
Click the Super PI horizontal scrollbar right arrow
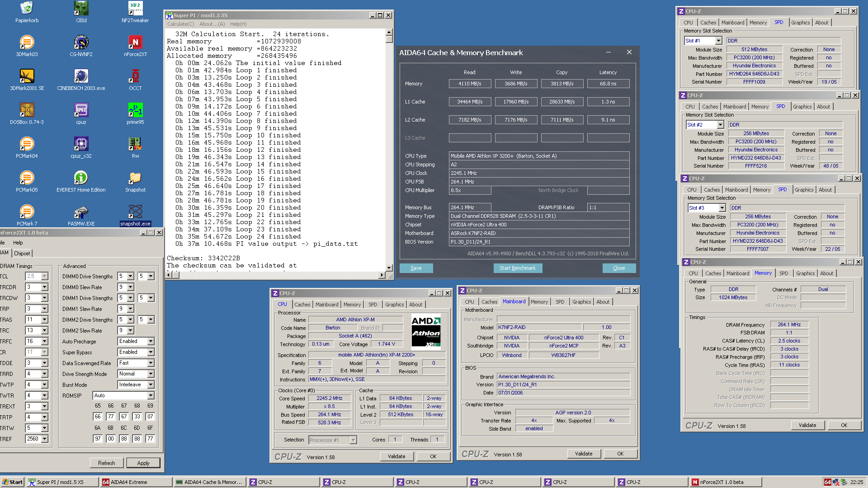pyautogui.click(x=382, y=275)
